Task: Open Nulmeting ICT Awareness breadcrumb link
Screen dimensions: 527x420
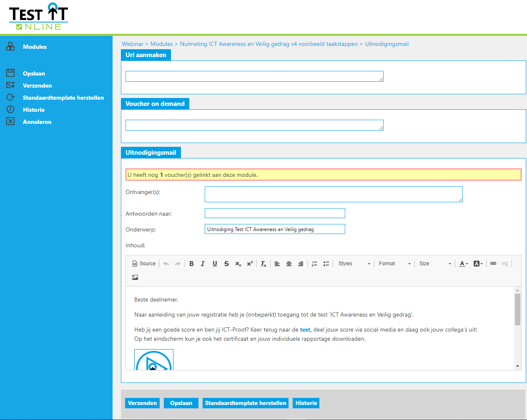Action: (269, 44)
